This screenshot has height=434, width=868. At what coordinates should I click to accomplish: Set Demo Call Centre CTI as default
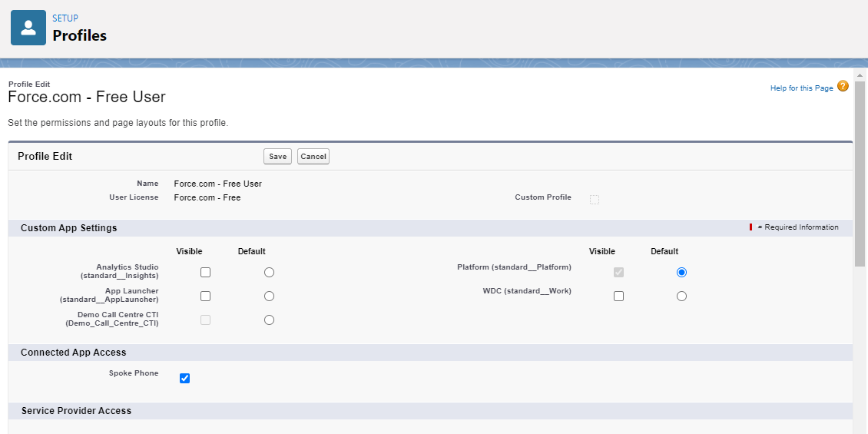point(269,320)
